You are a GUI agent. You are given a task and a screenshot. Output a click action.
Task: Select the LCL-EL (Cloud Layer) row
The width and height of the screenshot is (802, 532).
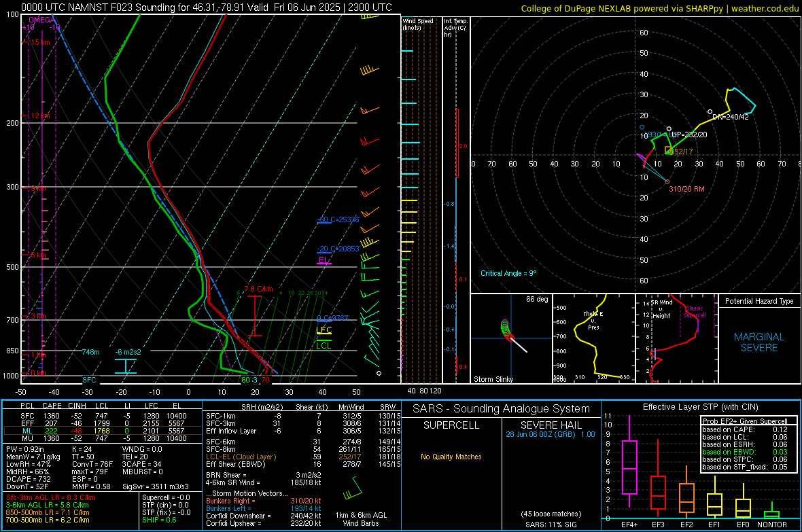(303, 457)
